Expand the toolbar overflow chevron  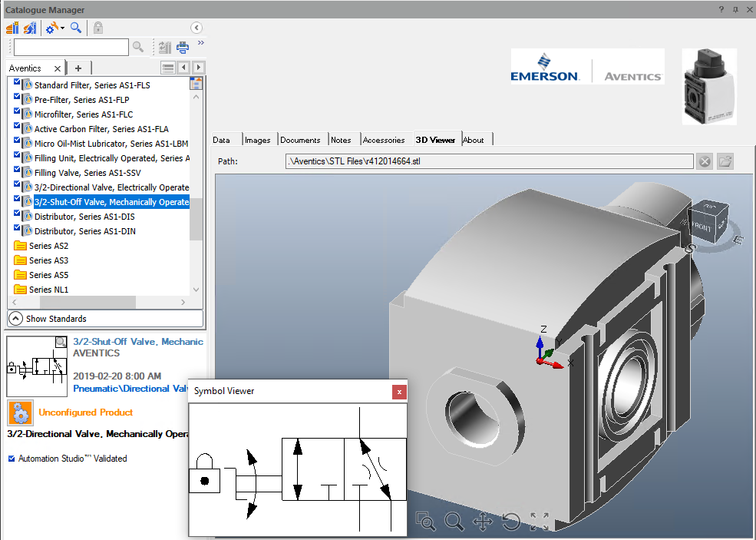[201, 43]
